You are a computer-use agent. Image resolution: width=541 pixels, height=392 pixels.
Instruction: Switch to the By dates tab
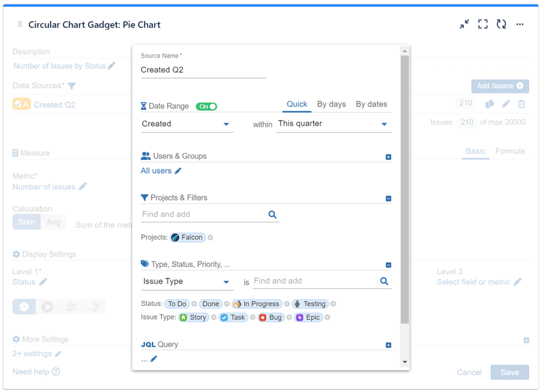[x=371, y=104]
